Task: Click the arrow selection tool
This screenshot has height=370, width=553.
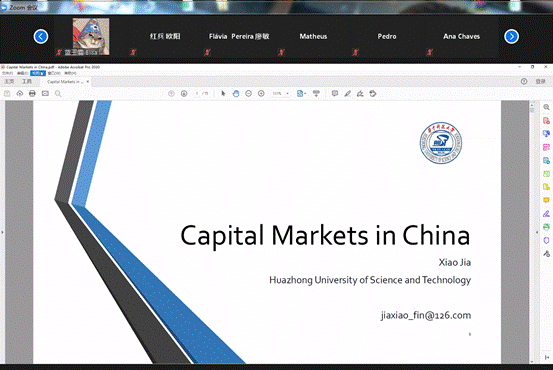Action: [223, 93]
